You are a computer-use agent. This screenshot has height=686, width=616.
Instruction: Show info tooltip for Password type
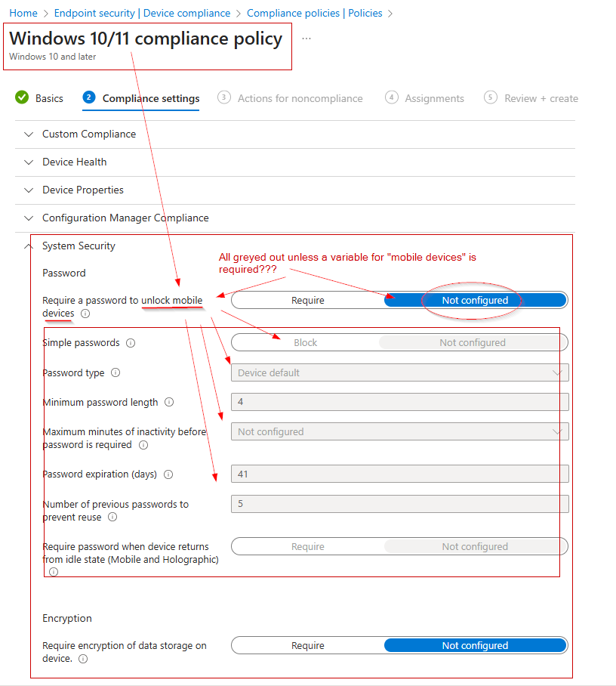115,372
